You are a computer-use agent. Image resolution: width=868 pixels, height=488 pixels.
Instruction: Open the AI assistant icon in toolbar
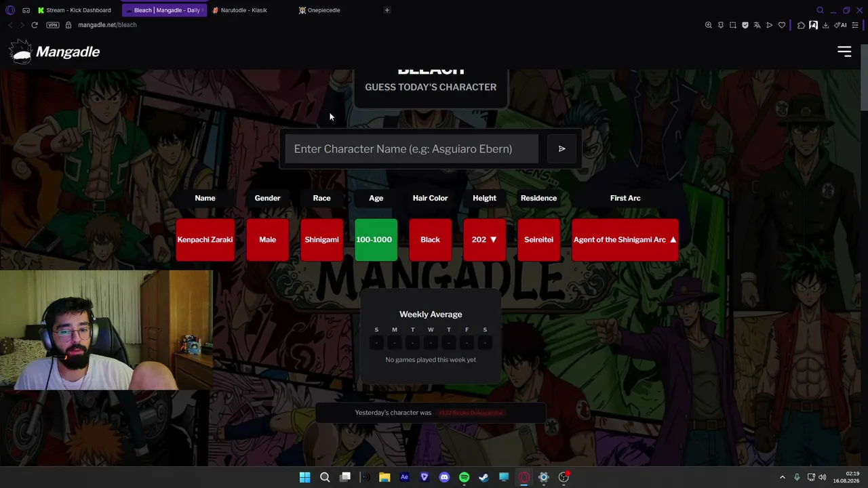click(x=841, y=25)
